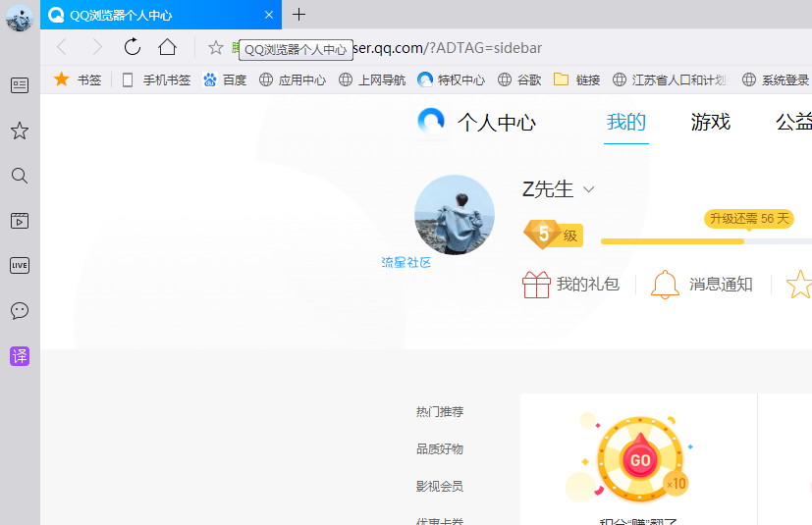The width and height of the screenshot is (812, 525).
Task: Open the 江苏省人口和计划 bookmark
Action: (671, 79)
